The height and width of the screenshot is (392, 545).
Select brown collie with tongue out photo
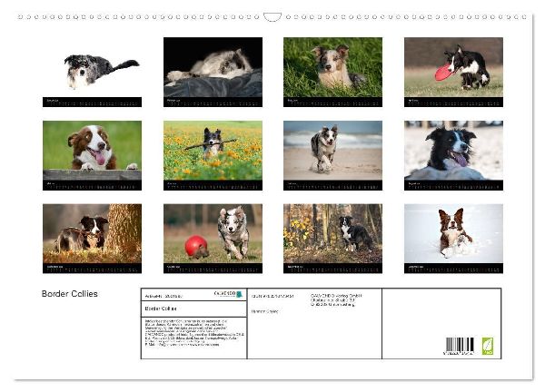92,155
